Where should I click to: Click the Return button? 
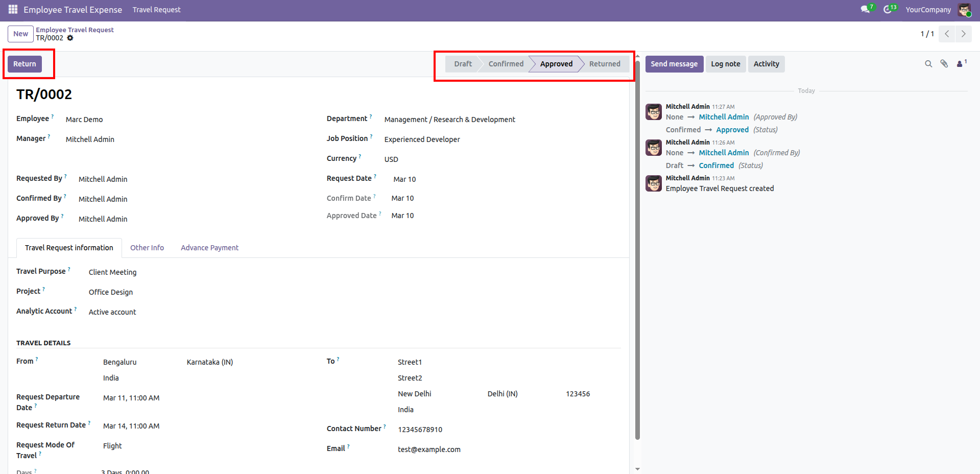click(25, 64)
